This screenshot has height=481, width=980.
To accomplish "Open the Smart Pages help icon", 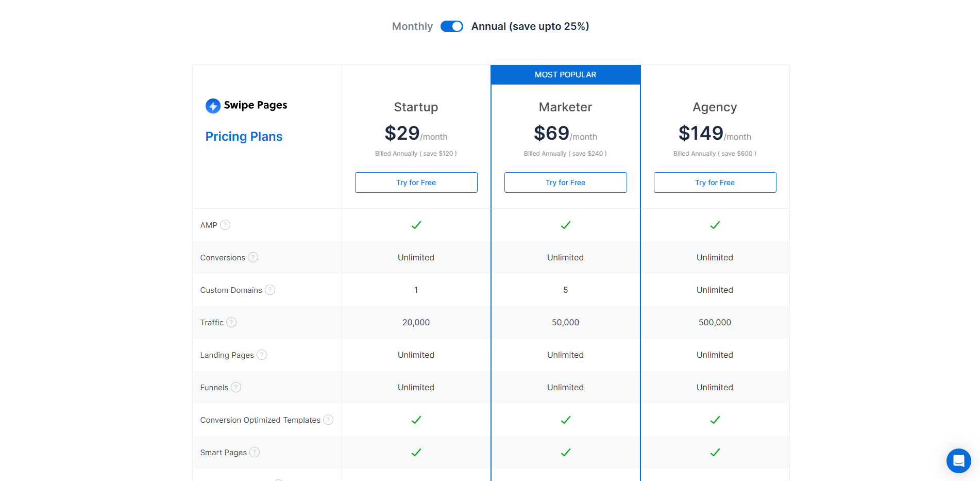I will point(255,452).
